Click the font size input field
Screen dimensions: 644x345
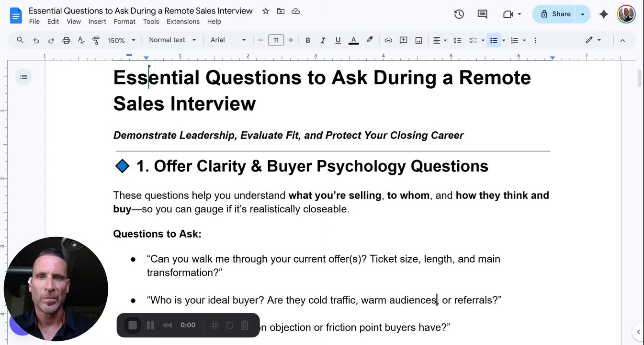pos(276,40)
